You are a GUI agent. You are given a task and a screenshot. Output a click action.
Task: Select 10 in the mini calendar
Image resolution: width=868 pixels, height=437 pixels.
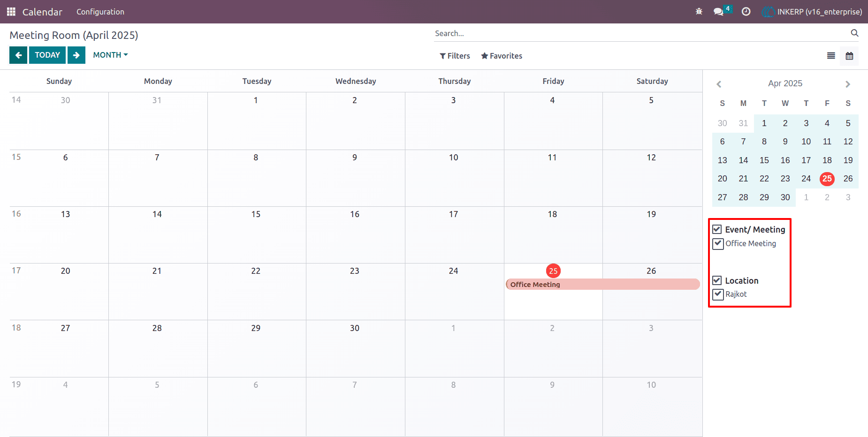point(806,142)
